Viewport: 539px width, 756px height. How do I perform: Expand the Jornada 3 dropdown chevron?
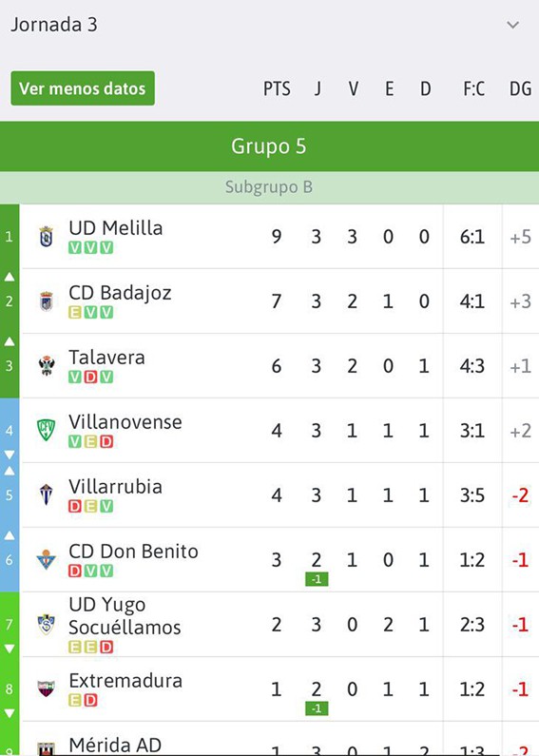click(513, 25)
